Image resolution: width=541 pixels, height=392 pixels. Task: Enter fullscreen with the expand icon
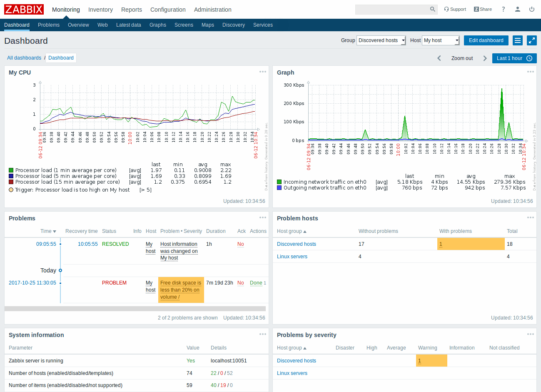point(531,40)
